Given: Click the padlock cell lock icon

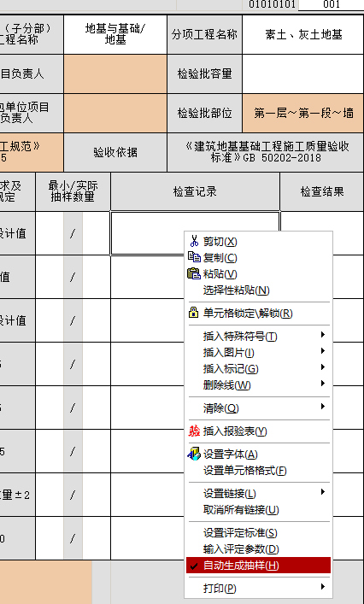Looking at the screenshot, I should click(193, 313).
